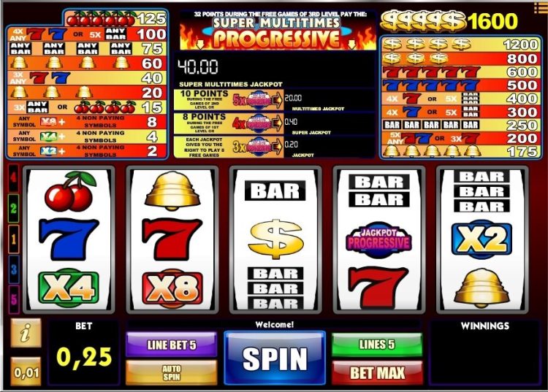Image resolution: width=548 pixels, height=392 pixels.
Task: Click the cherries symbol on first reel
Action: pyautogui.click(x=70, y=191)
